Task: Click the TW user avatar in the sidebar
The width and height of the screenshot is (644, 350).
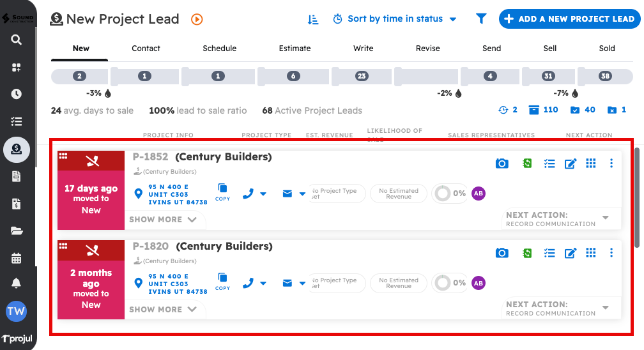Action: pyautogui.click(x=16, y=312)
